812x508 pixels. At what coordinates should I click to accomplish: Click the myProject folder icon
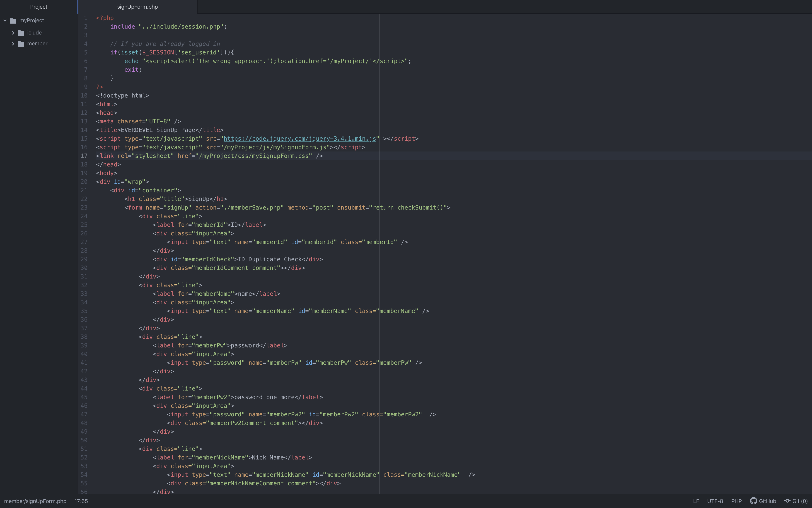point(13,21)
